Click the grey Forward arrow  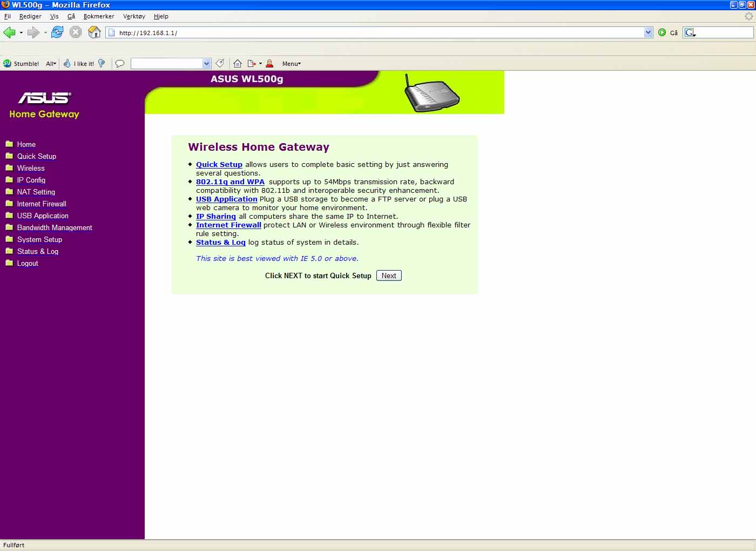tap(33, 32)
